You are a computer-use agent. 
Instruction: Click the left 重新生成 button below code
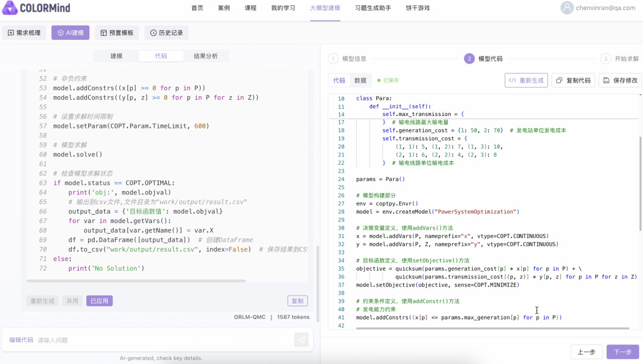[43, 301]
